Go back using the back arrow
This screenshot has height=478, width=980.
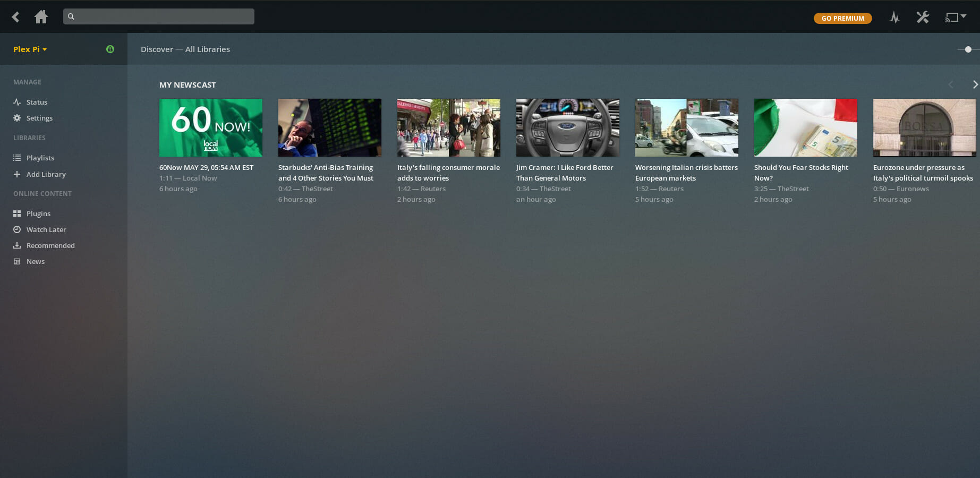point(16,17)
